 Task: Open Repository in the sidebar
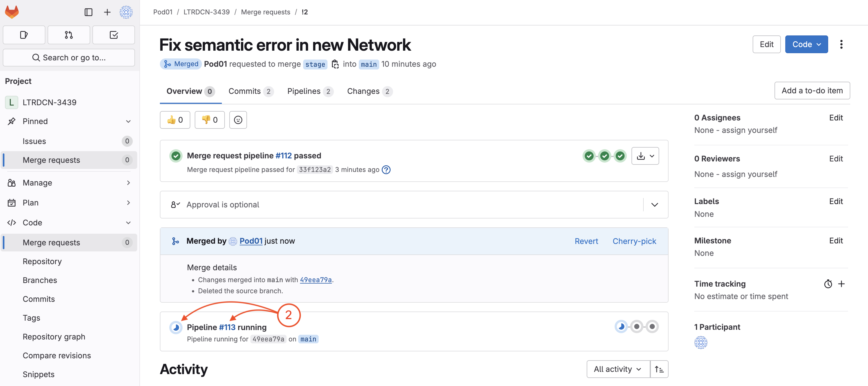(x=69, y=262)
